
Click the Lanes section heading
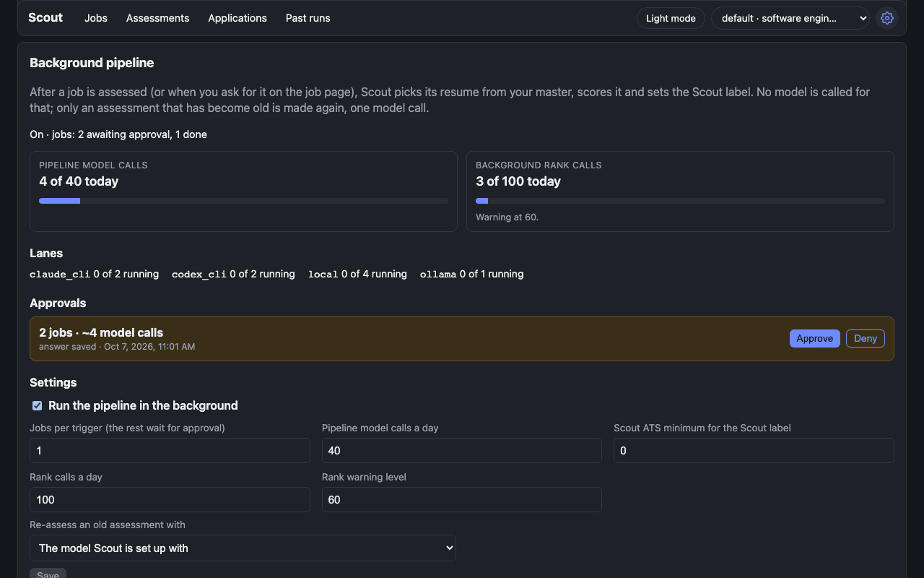pos(46,254)
